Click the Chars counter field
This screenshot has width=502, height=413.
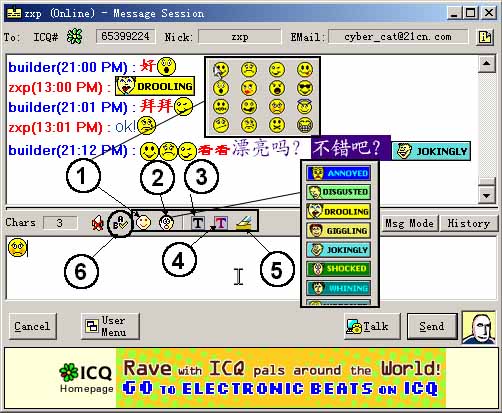click(60, 223)
